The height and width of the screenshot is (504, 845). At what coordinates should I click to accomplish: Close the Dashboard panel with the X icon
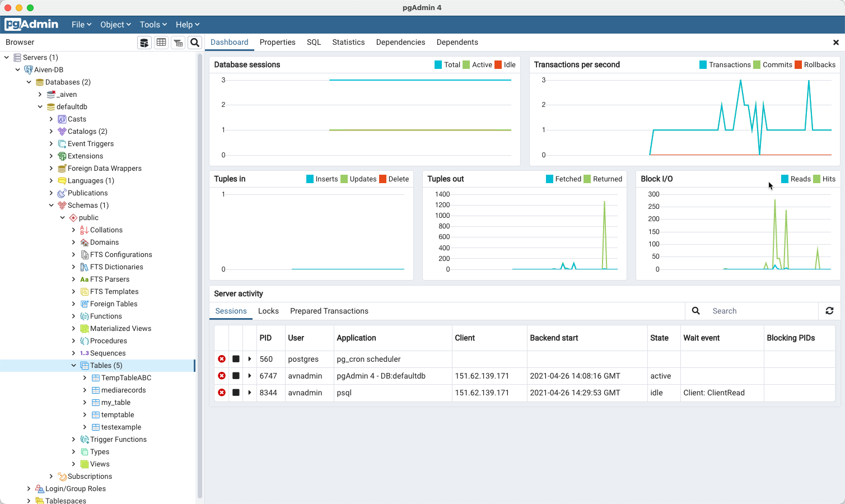[x=835, y=42]
